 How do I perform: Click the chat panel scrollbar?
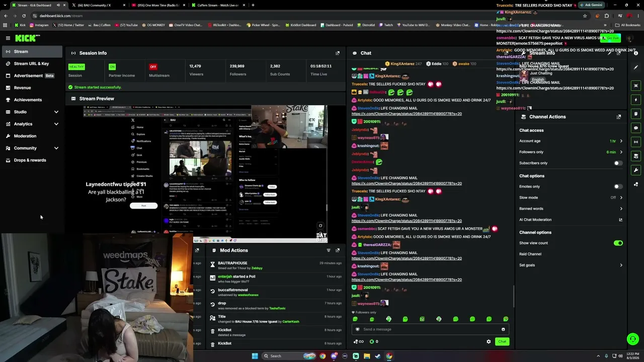(x=513, y=297)
